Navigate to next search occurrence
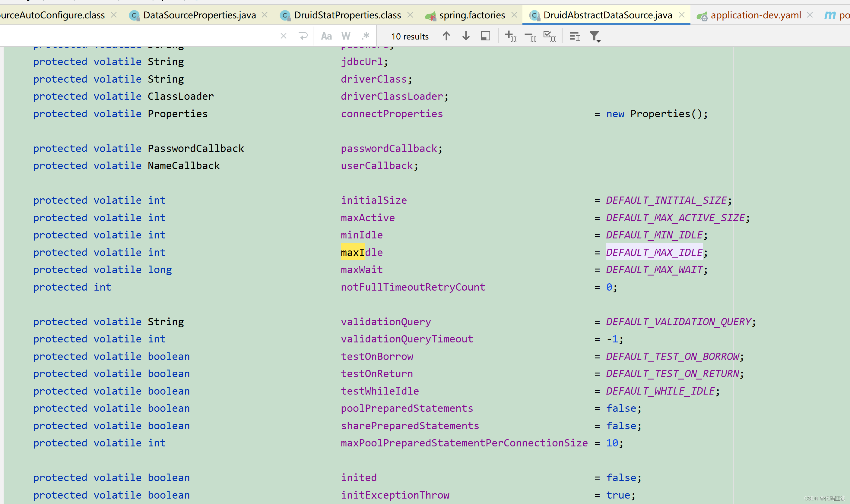 click(465, 36)
